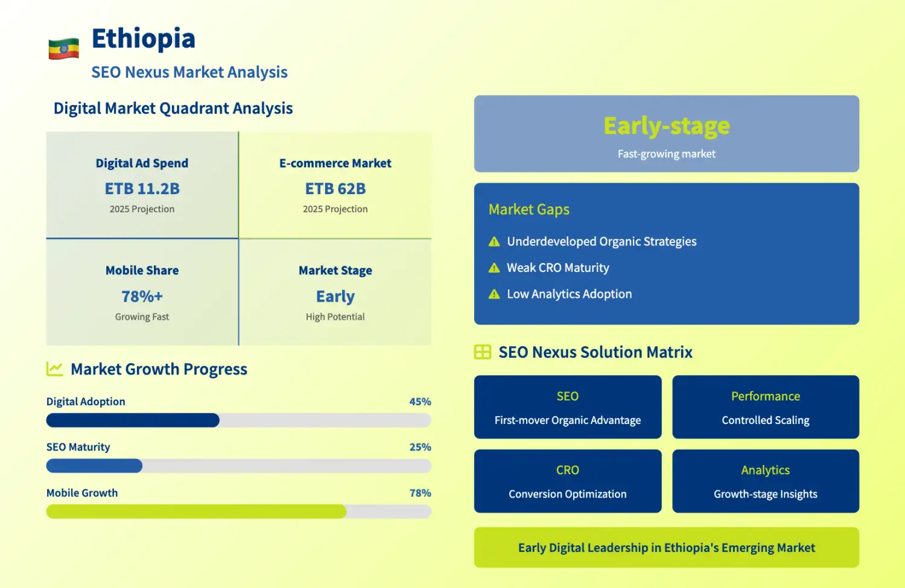Select the Market Stage quadrant
905x588 pixels.
click(335, 292)
